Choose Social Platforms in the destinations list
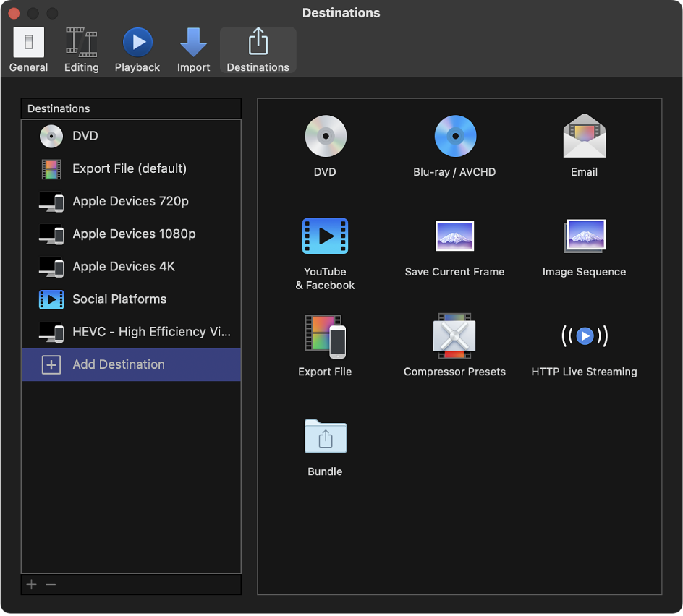 coord(119,299)
